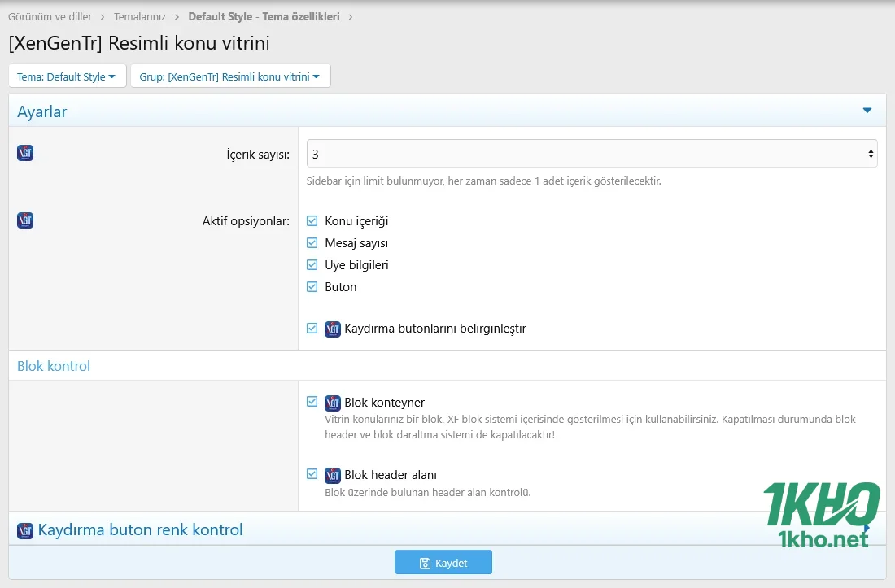Click icon next to Blok konteyner
This screenshot has width=895, height=588.
click(x=333, y=403)
